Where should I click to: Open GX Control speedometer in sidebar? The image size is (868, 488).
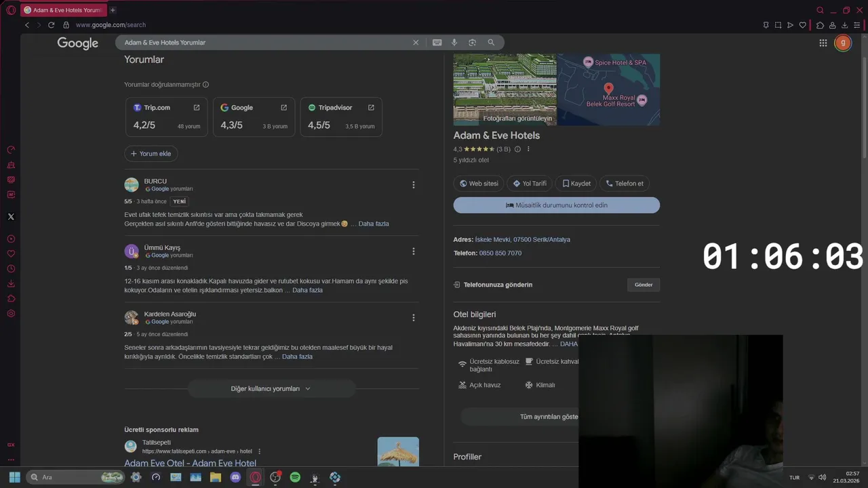[x=11, y=150]
